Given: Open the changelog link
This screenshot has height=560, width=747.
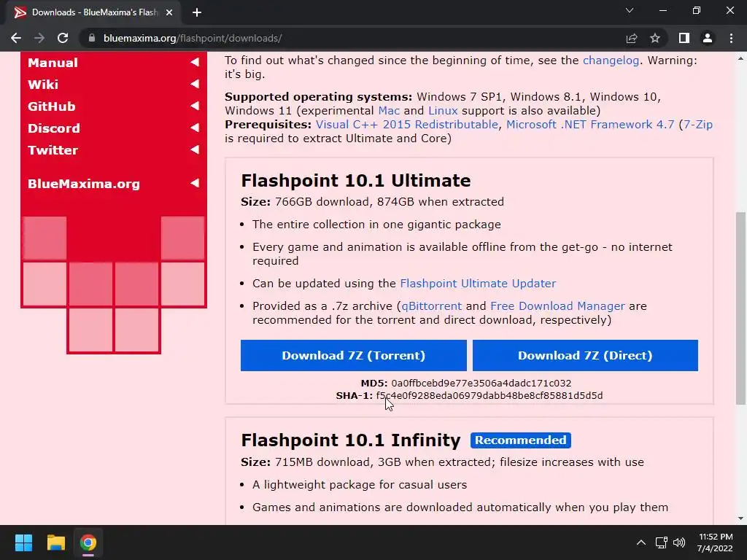Looking at the screenshot, I should pyautogui.click(x=611, y=61).
